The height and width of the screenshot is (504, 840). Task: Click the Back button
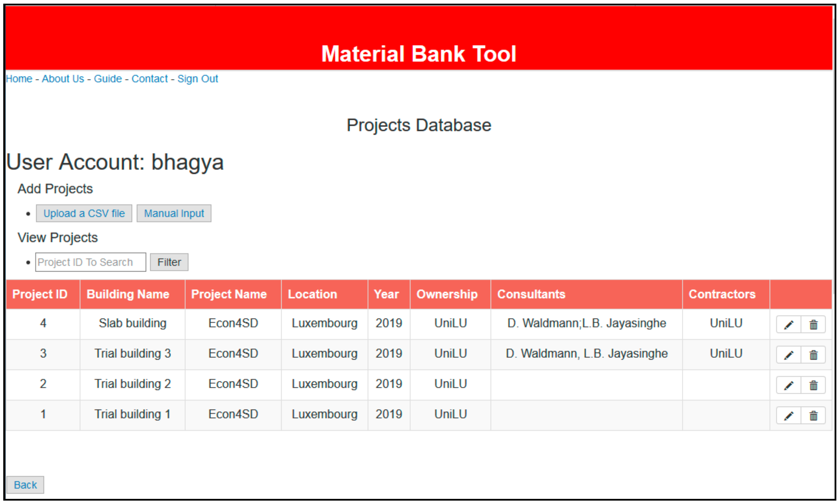tap(25, 485)
